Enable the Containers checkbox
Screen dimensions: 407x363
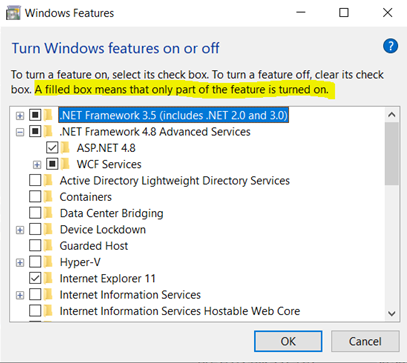35,197
